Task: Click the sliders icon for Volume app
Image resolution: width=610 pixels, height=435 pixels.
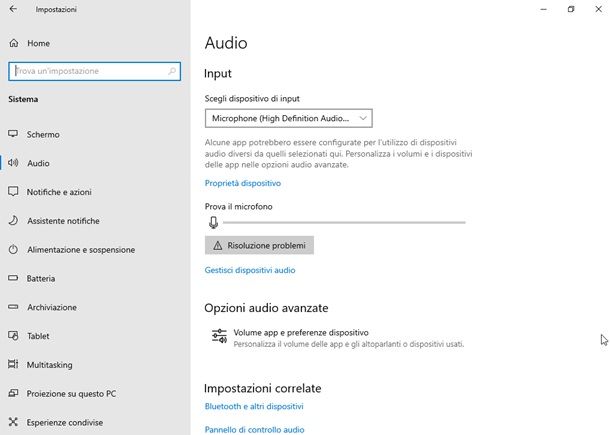Action: click(219, 336)
